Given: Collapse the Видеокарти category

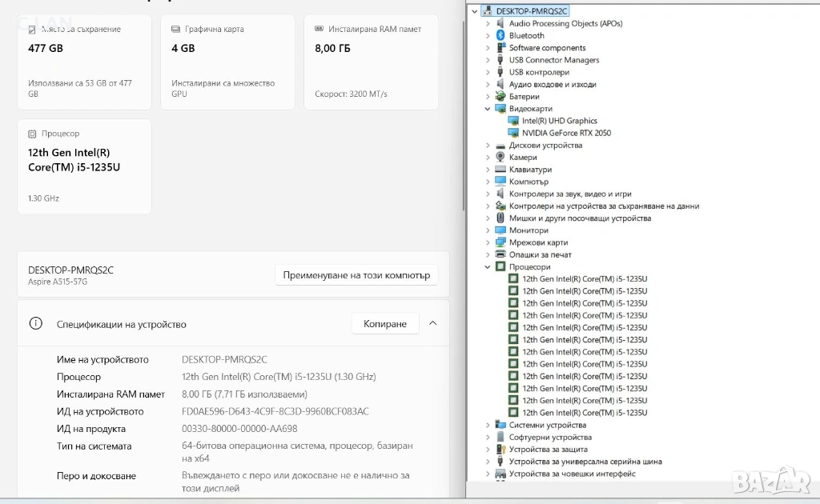Looking at the screenshot, I should (x=488, y=109).
